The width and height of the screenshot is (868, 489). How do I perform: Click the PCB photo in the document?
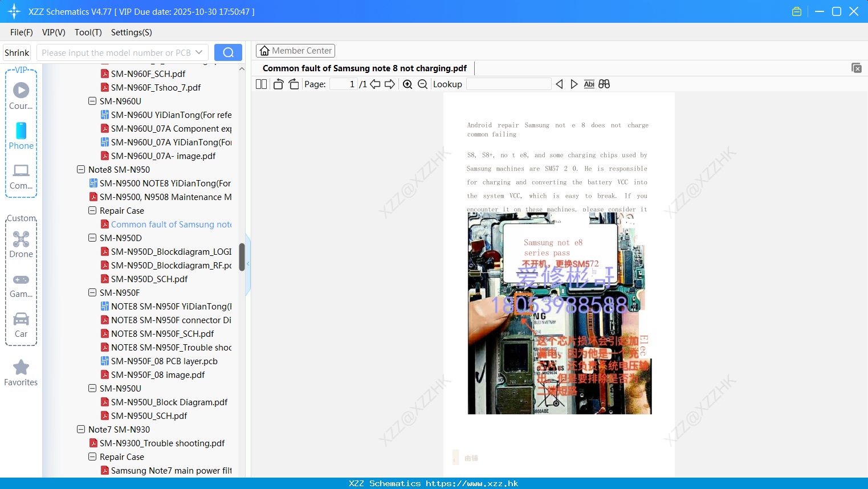click(x=560, y=313)
